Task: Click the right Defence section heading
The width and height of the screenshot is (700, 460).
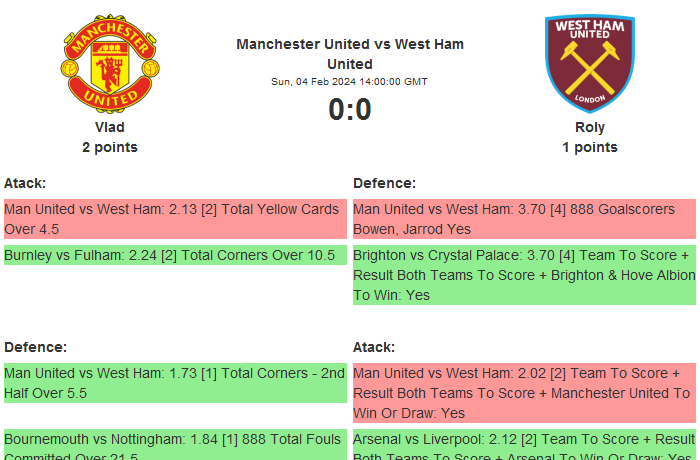Action: (385, 183)
